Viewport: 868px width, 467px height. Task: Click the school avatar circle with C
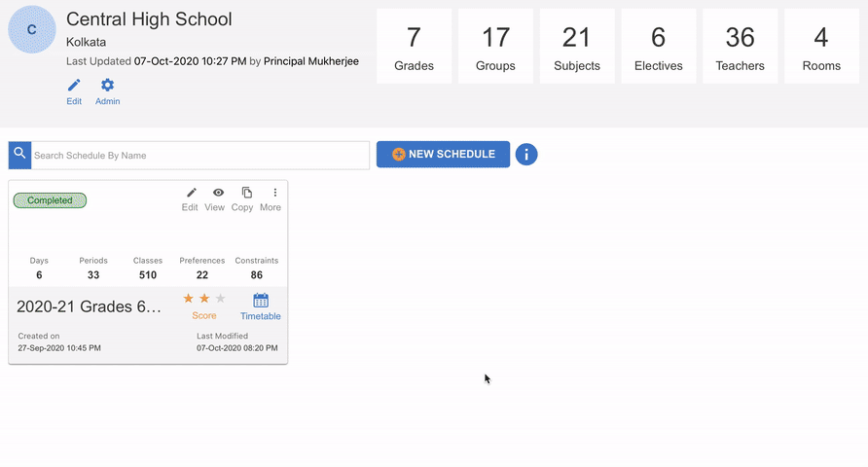pyautogui.click(x=32, y=30)
